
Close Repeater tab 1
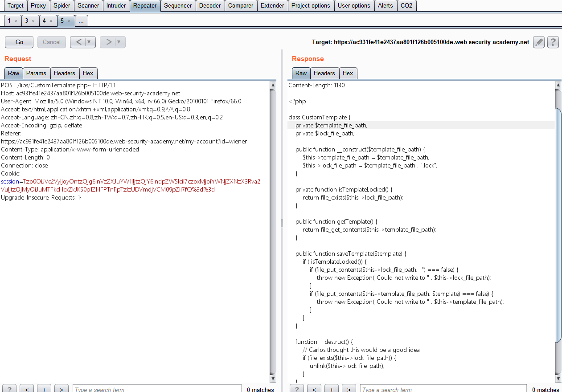tap(16, 21)
